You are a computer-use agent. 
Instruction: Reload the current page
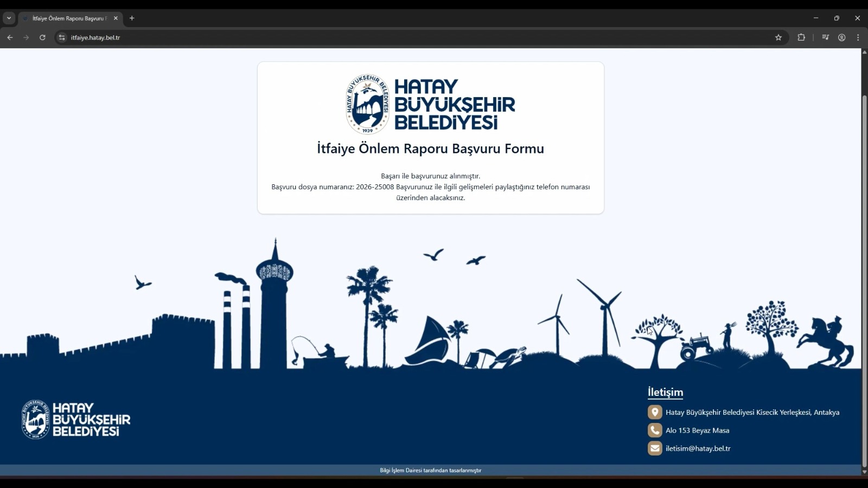(x=42, y=37)
